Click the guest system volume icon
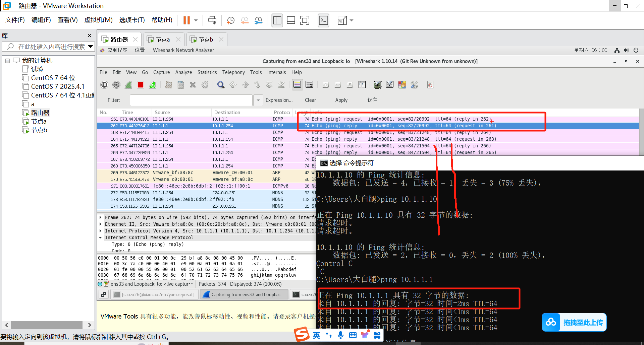The height and width of the screenshot is (345, 644). pos(626,50)
